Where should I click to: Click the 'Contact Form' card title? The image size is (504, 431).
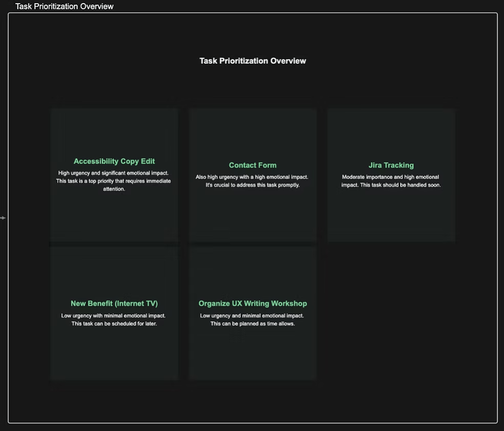(253, 165)
